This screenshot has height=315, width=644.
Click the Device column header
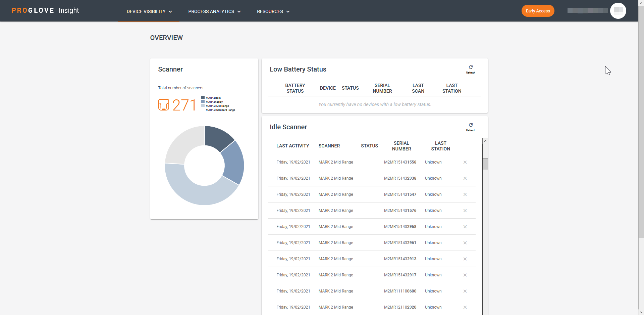coord(328,88)
